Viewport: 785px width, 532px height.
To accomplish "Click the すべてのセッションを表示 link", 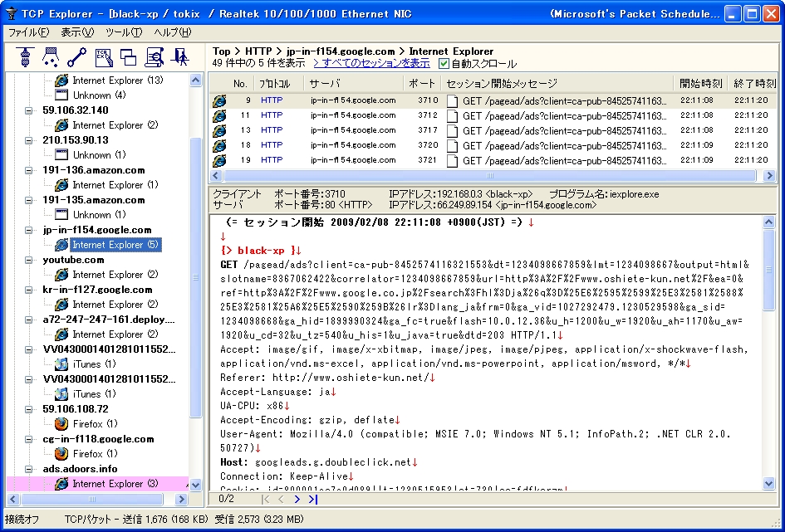I will [371, 63].
